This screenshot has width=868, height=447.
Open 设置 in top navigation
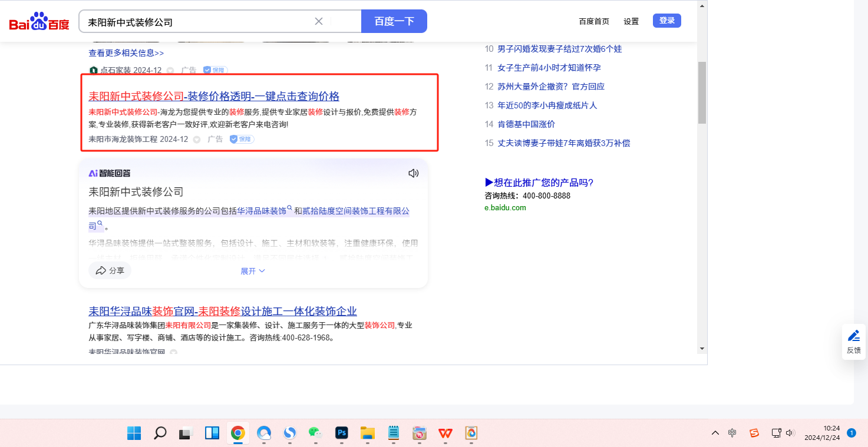tap(631, 21)
